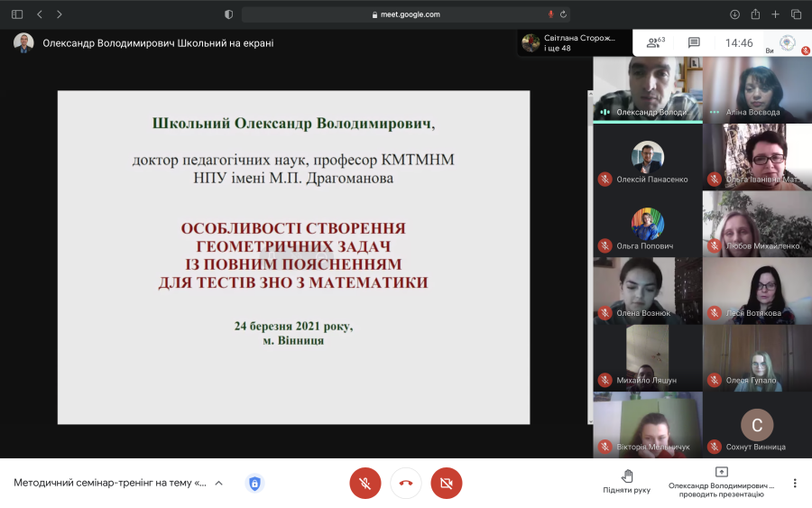Click muted mic icon on Любов Михайленко
Image resolution: width=812 pixels, height=508 pixels.
point(715,246)
